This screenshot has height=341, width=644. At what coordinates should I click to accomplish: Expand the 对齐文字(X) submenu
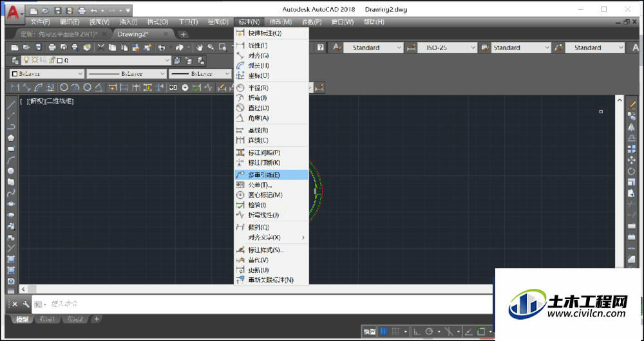pyautogui.click(x=271, y=237)
